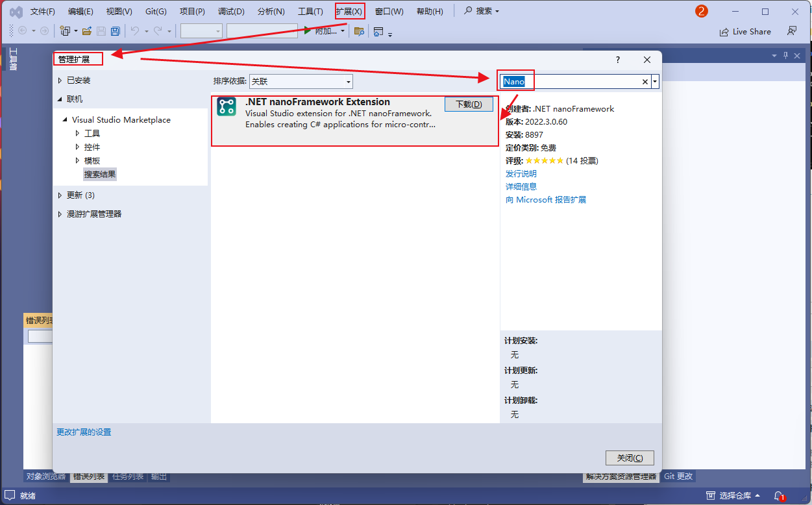
Task: Collapse the 联机 tree node
Action: pyautogui.click(x=60, y=99)
